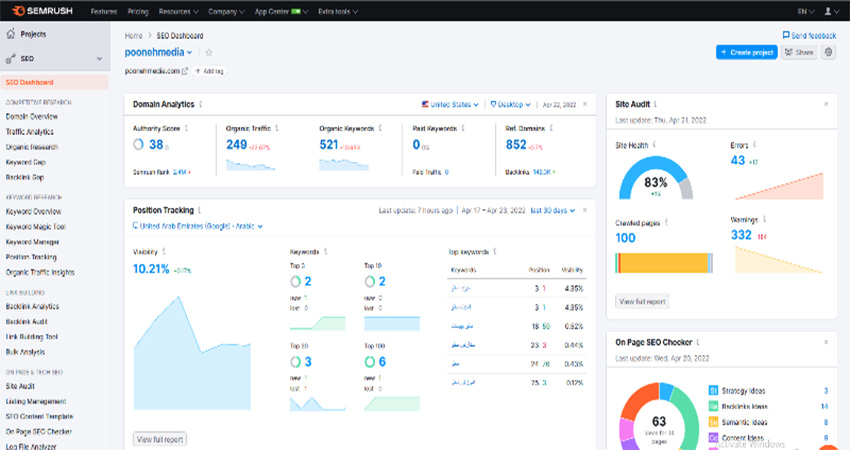Click the SEO section icon in sidebar
This screenshot has width=850, height=450.
click(10, 59)
